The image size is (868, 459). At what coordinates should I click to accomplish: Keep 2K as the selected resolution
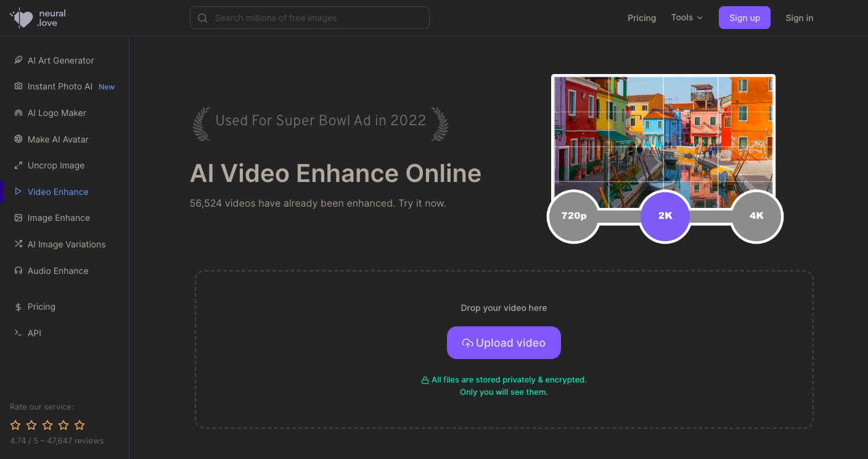665,217
